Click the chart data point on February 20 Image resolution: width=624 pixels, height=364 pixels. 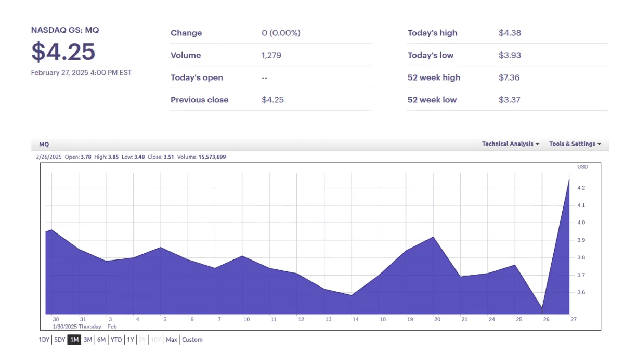pyautogui.click(x=433, y=237)
